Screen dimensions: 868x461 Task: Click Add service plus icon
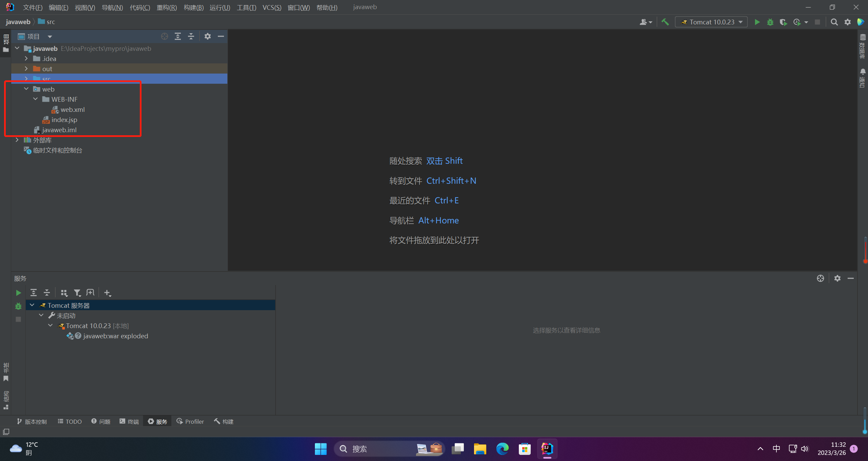pyautogui.click(x=107, y=293)
